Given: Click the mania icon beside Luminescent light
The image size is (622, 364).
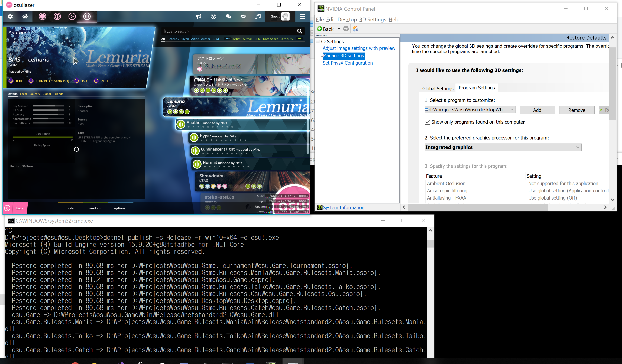Looking at the screenshot, I should coord(195,151).
